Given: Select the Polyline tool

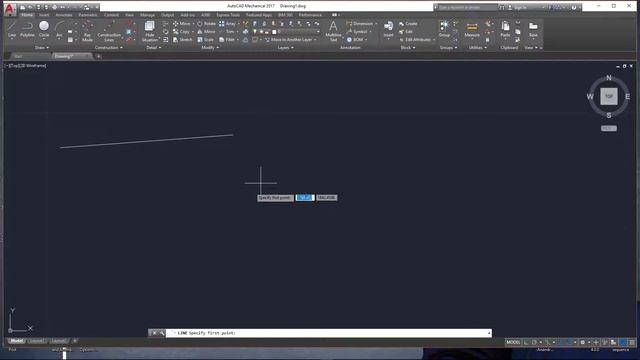Looking at the screenshot, I should click(27, 29).
